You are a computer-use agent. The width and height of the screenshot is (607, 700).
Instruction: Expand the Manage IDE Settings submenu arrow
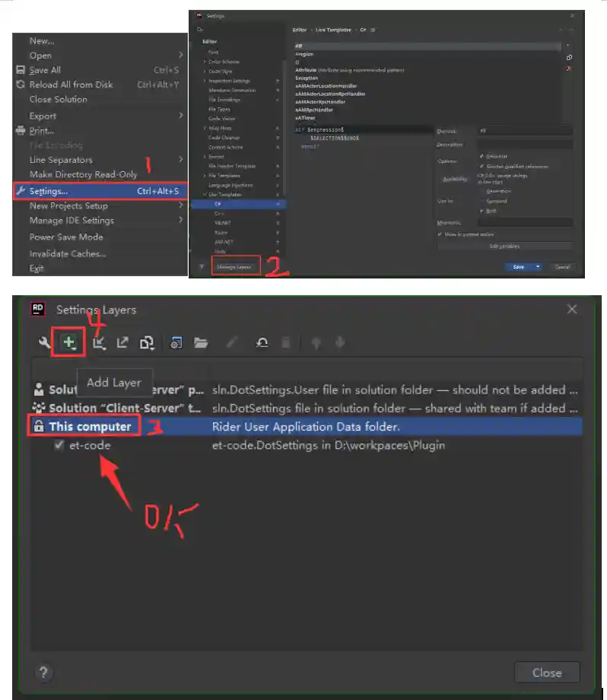pos(181,220)
